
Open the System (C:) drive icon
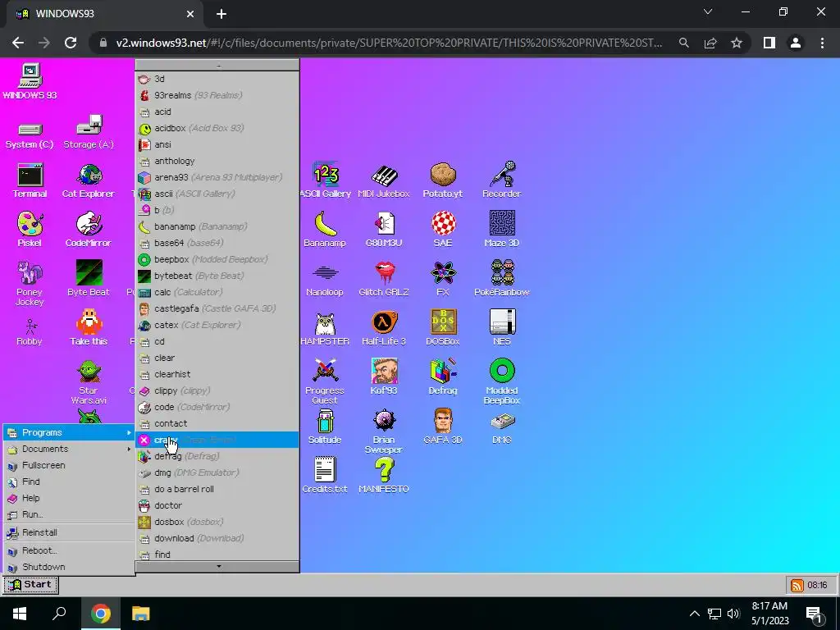pos(30,135)
